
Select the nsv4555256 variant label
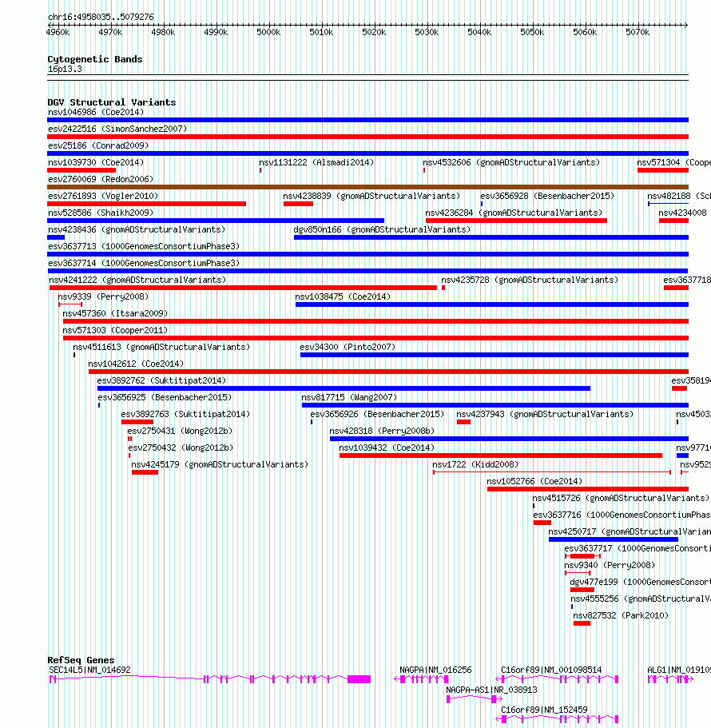[641, 599]
